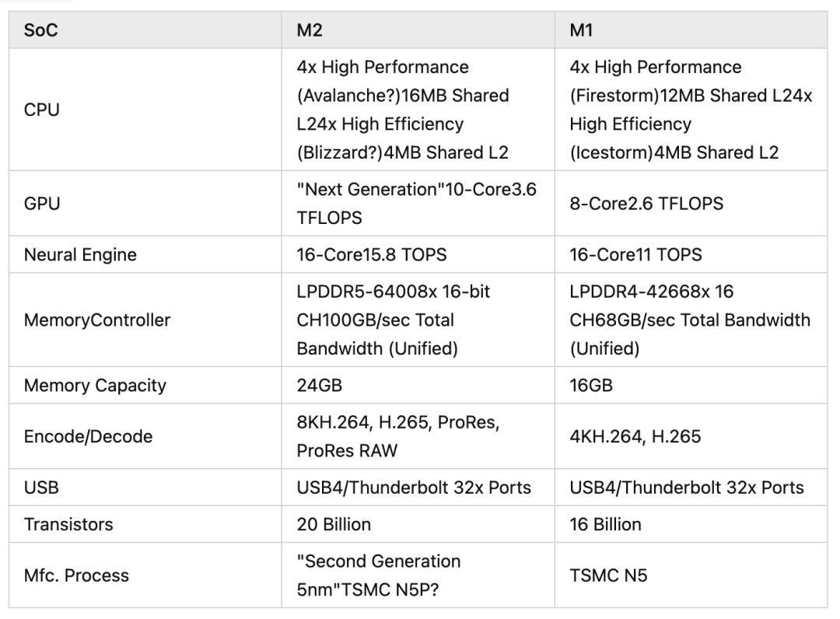
Task: Click the 16-Core 11 TOPS cell
Action: [x=635, y=255]
